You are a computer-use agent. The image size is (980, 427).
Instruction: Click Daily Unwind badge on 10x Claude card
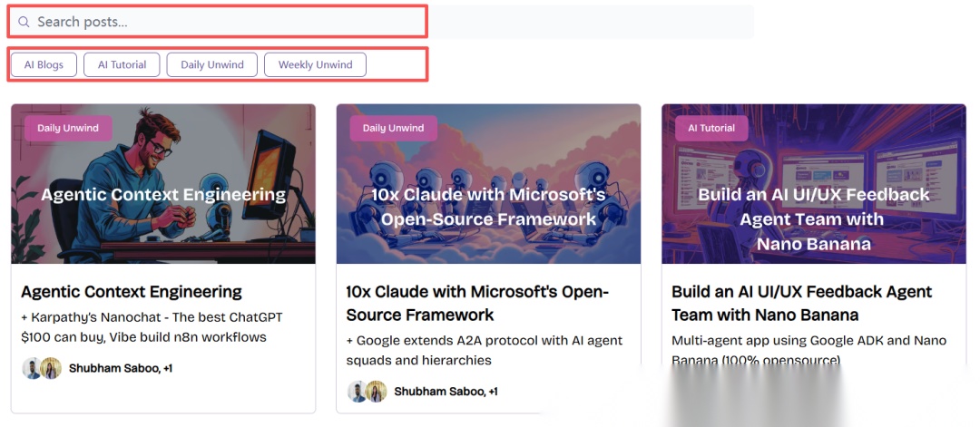[x=393, y=128]
